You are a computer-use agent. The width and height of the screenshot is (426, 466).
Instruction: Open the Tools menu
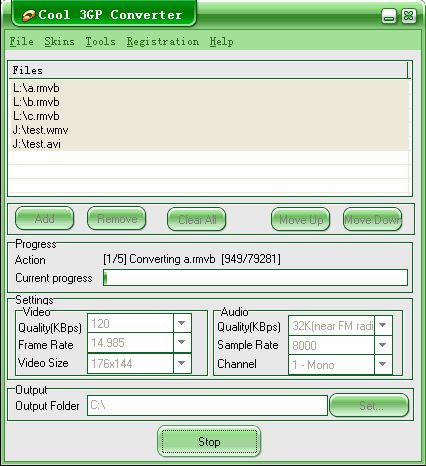click(x=101, y=42)
